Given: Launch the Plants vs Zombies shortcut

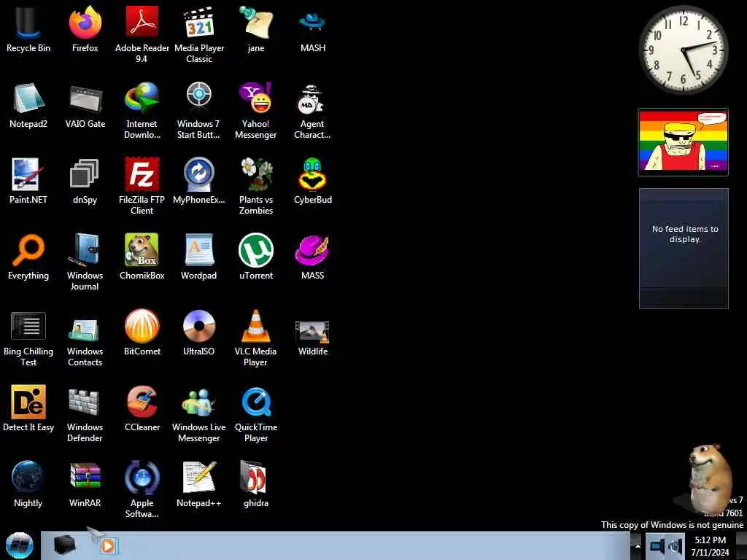Looking at the screenshot, I should (256, 186).
